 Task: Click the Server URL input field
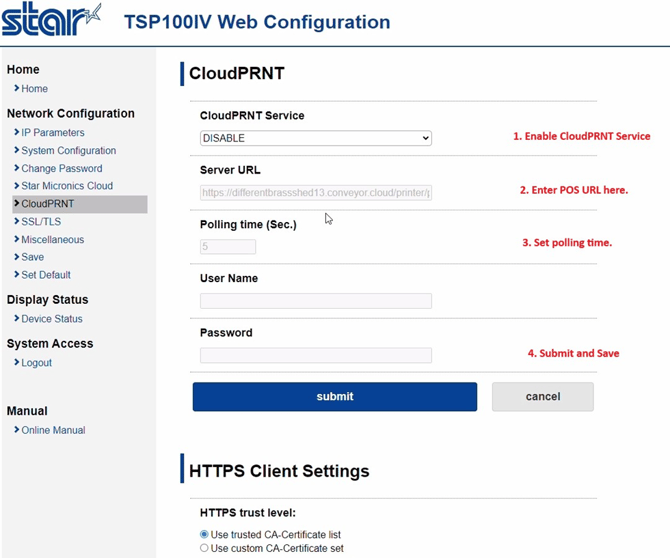pyautogui.click(x=315, y=192)
